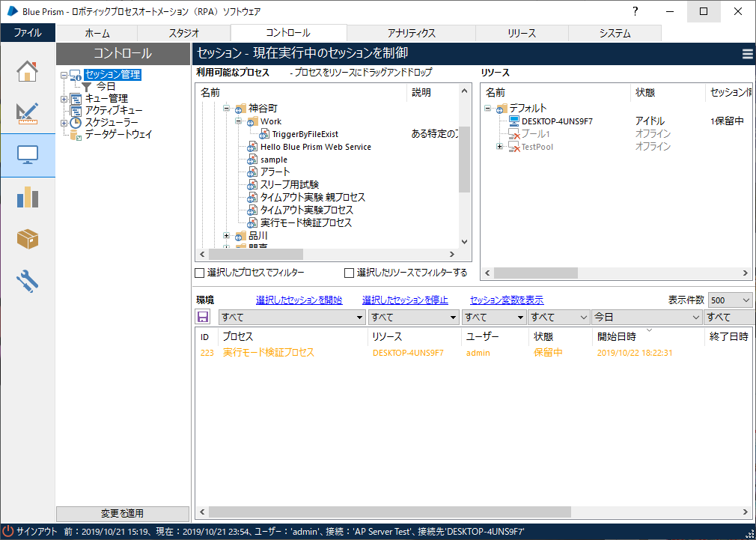Select 実行モード検証プロセス in process tree

pos(306,223)
